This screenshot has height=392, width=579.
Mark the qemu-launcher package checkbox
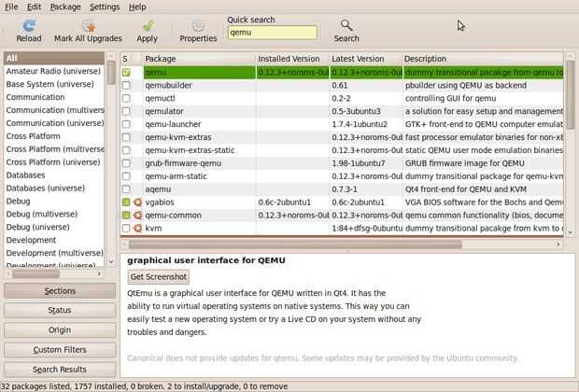(x=126, y=124)
